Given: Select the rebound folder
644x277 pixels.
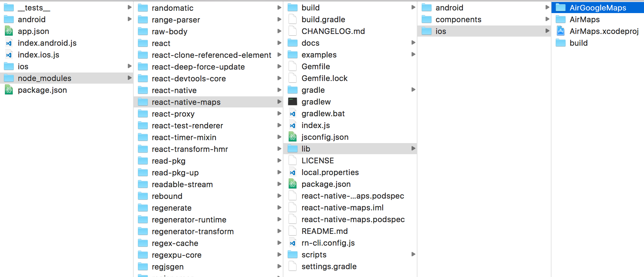Looking at the screenshot, I should (209, 196).
